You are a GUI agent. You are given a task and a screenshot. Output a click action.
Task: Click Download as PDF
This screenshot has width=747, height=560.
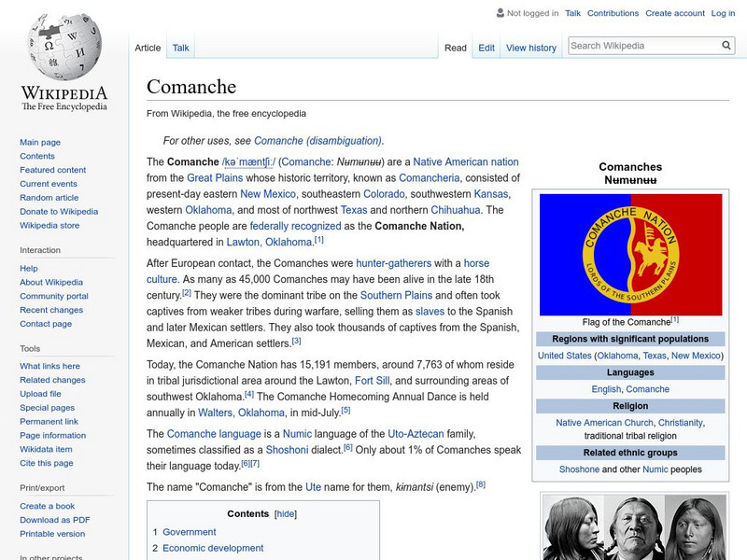(55, 520)
